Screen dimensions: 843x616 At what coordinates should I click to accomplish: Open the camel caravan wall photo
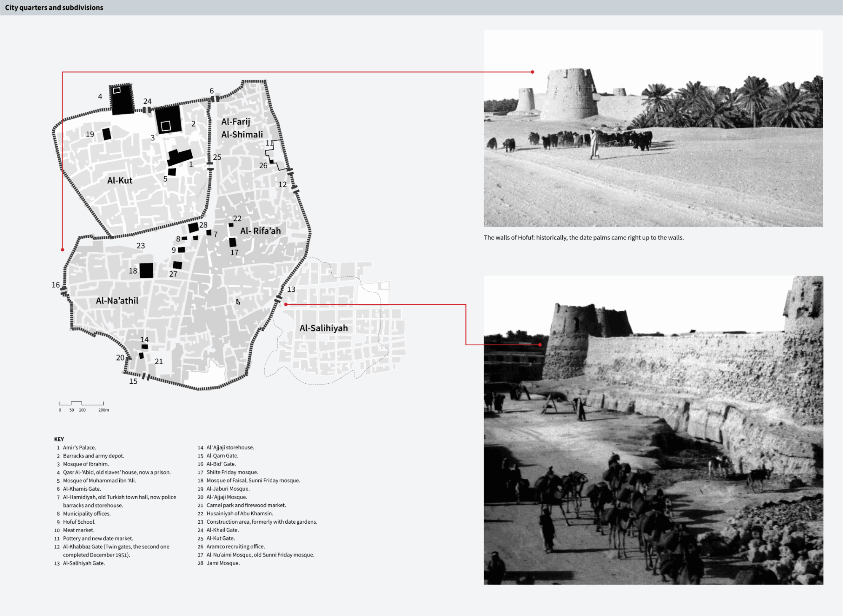(x=653, y=430)
